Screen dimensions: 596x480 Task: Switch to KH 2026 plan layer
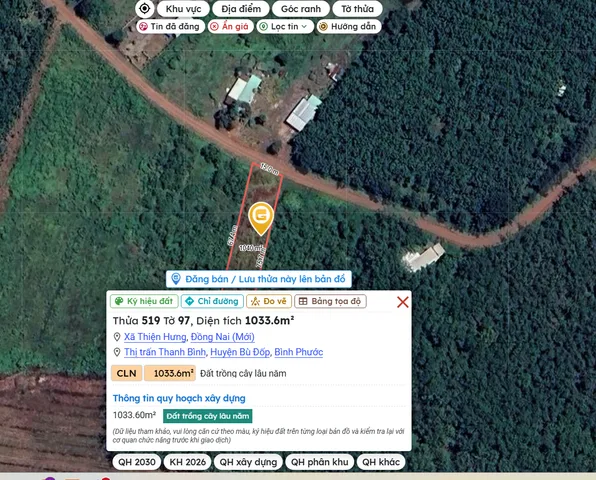[187, 462]
